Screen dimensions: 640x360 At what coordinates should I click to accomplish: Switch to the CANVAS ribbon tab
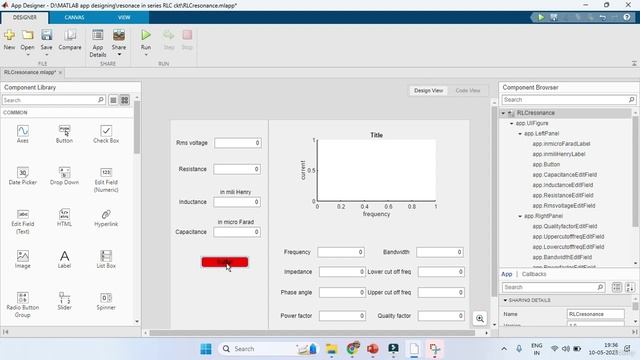tap(74, 18)
